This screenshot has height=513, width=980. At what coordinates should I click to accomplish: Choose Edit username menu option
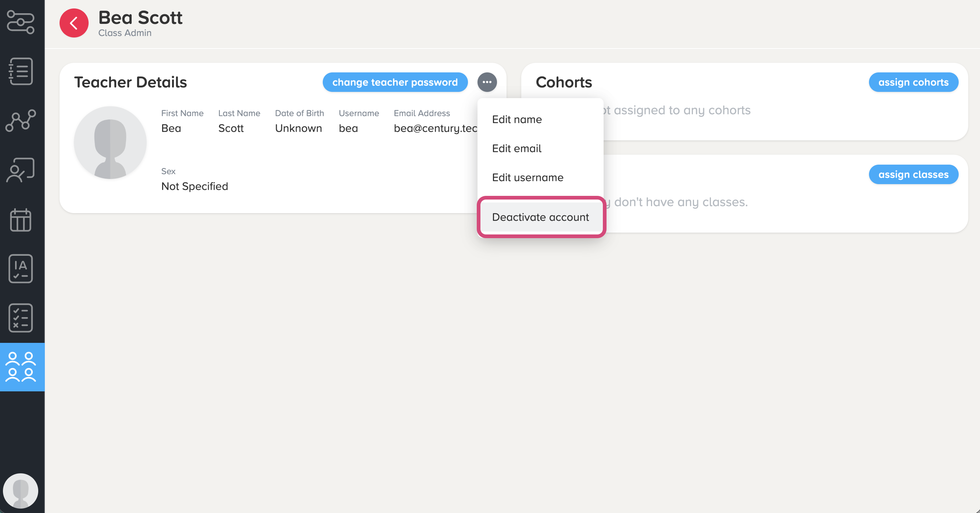click(x=527, y=177)
